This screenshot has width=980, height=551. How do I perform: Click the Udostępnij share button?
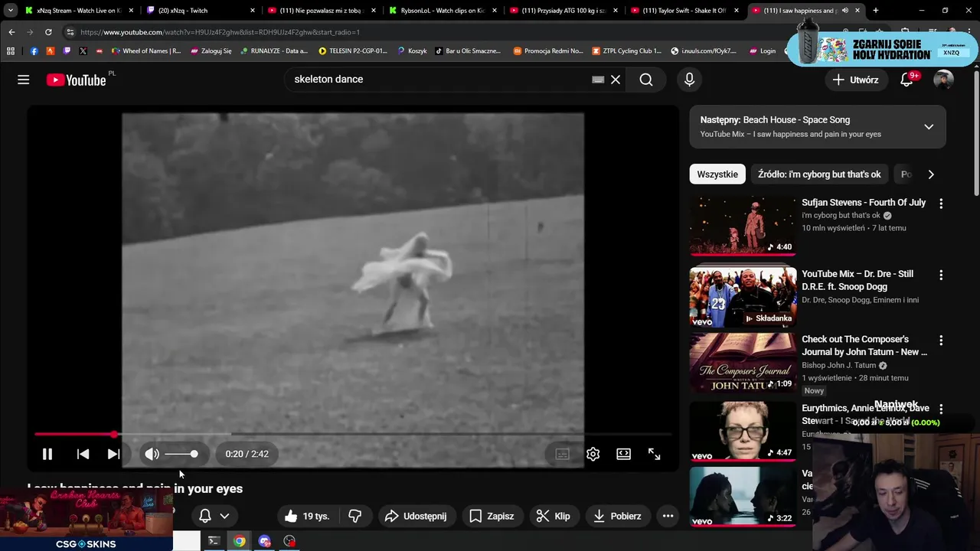416,516
